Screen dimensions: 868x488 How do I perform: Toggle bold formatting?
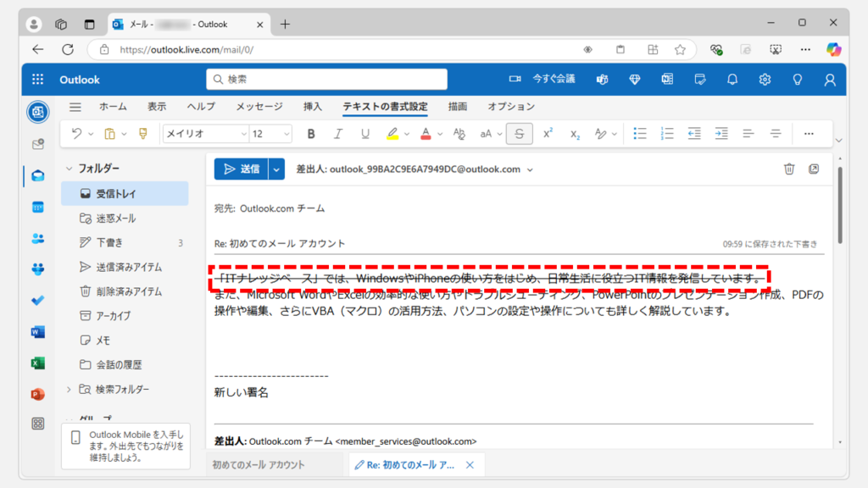[310, 133]
